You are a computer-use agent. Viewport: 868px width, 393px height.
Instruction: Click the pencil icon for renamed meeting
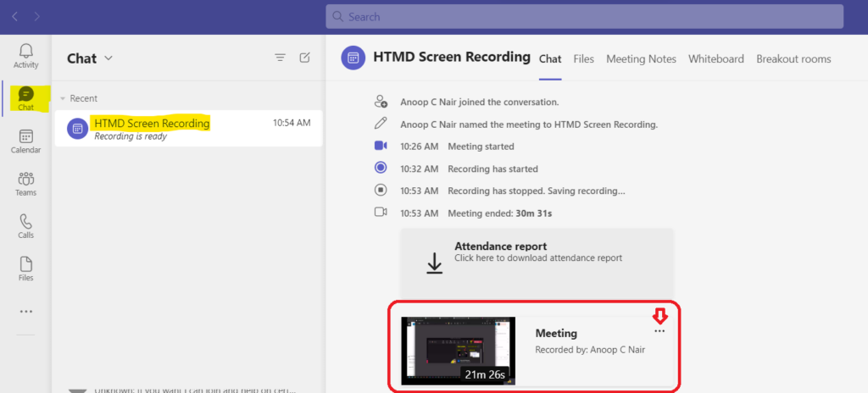click(381, 123)
